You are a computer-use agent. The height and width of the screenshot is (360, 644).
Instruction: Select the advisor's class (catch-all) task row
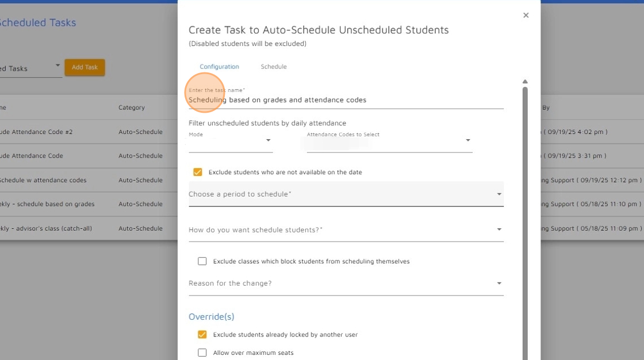click(89, 228)
